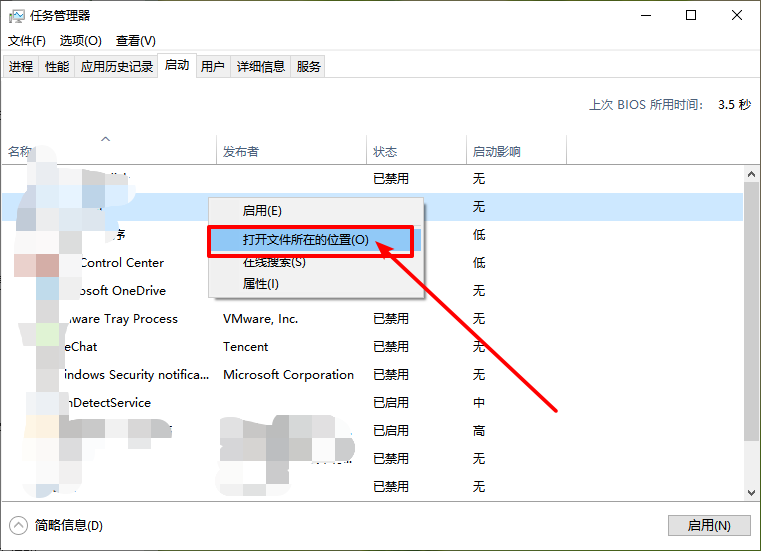
Task: Select the Microsoft OneDrive startup entry icon
Action: (x=47, y=291)
